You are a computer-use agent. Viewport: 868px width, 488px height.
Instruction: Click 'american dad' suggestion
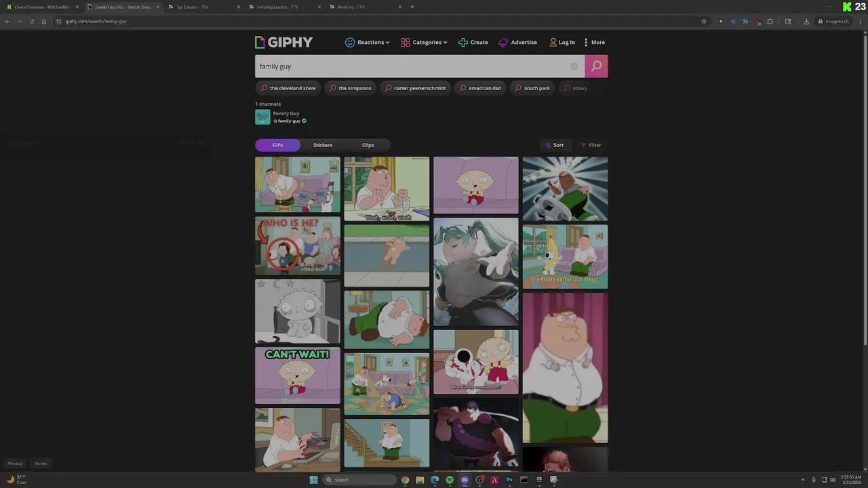pos(480,88)
